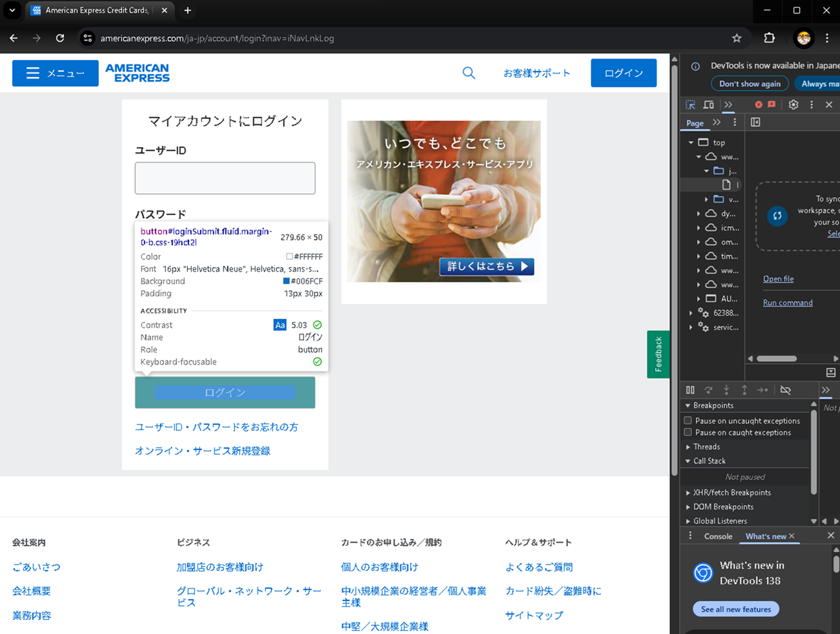
Task: Click the browser back arrow
Action: click(x=14, y=38)
